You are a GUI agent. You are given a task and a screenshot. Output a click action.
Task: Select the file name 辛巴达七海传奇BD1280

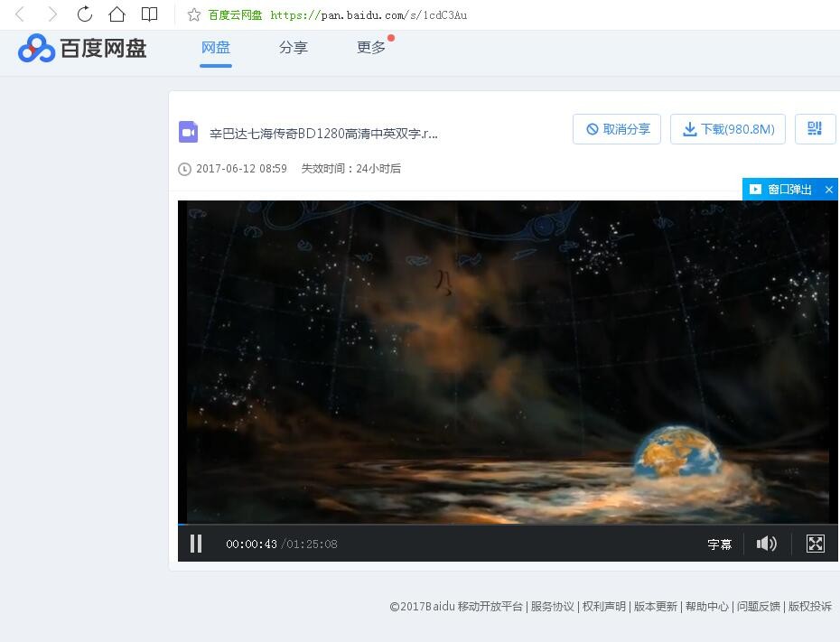(323, 134)
